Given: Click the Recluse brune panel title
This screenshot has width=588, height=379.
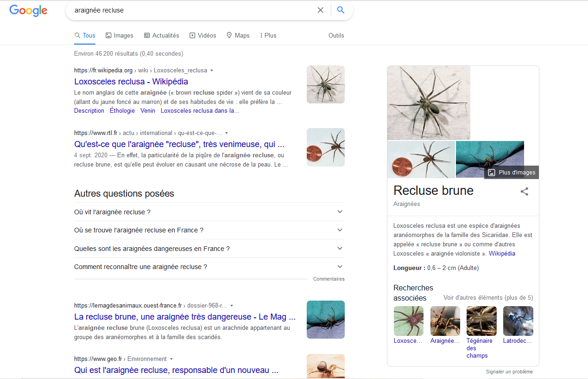Looking at the screenshot, I should (433, 191).
